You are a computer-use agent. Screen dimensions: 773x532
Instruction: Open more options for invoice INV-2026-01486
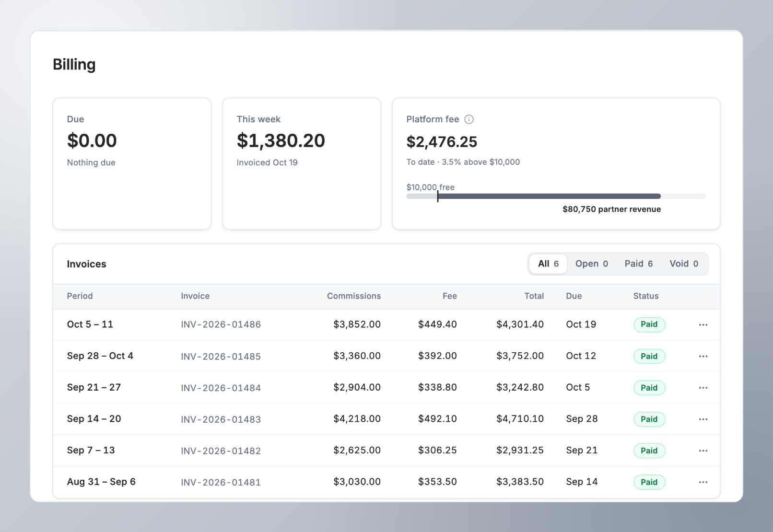703,325
